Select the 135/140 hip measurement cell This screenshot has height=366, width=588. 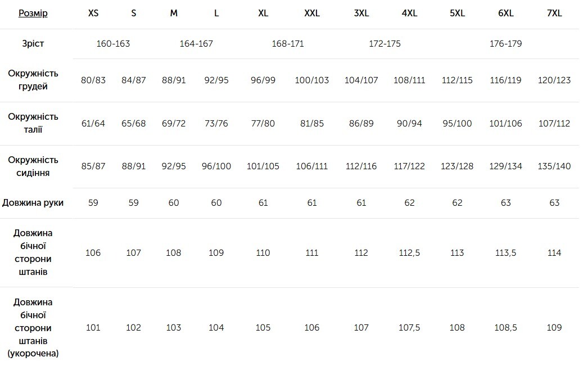pos(554,166)
